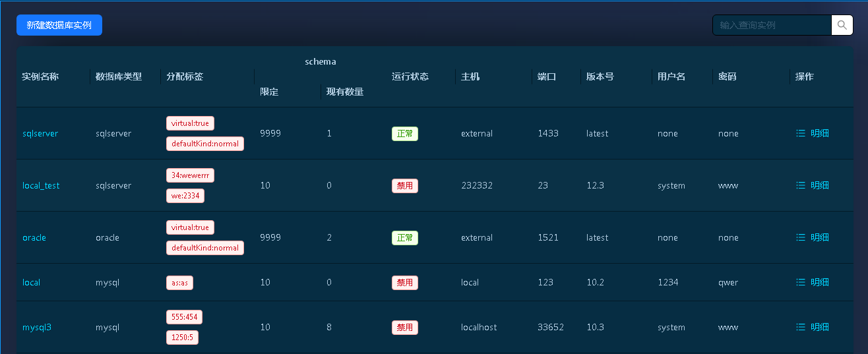
Task: Open the local_test instance link
Action: coord(41,185)
